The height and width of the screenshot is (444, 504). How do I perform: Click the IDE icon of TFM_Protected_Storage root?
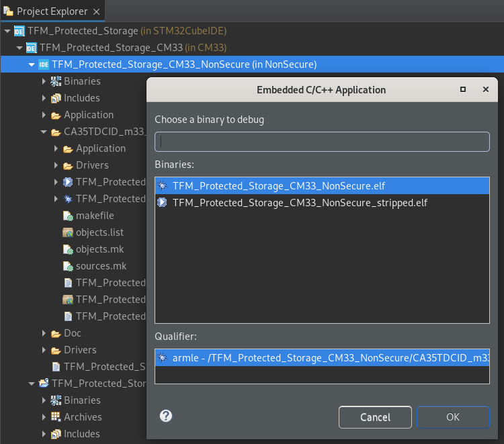pos(19,31)
